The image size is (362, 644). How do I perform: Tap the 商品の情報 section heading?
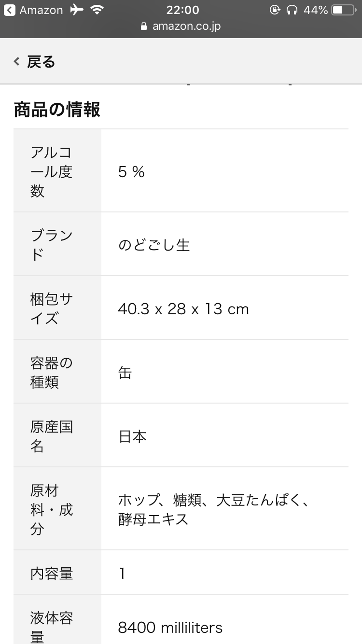tap(57, 110)
